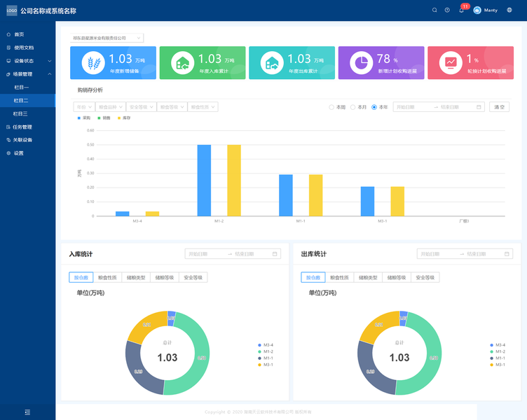This screenshot has height=420, width=527.
Task: Open the search icon in top bar
Action: point(434,10)
